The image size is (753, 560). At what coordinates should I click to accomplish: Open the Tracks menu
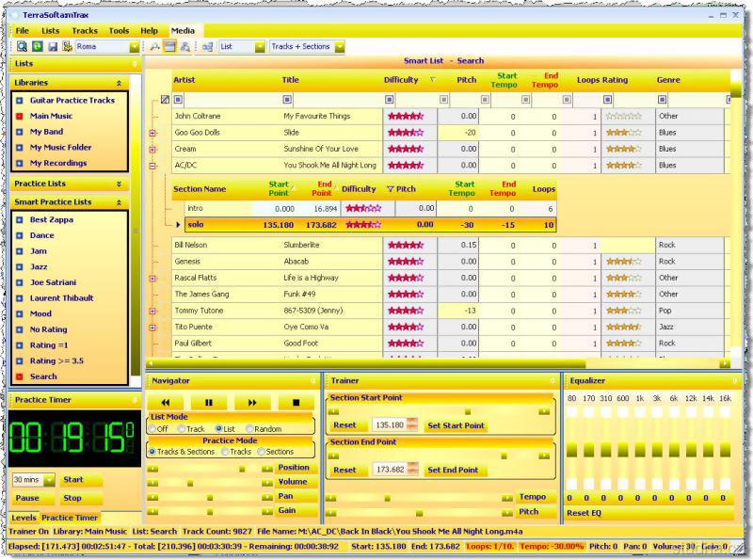point(85,30)
